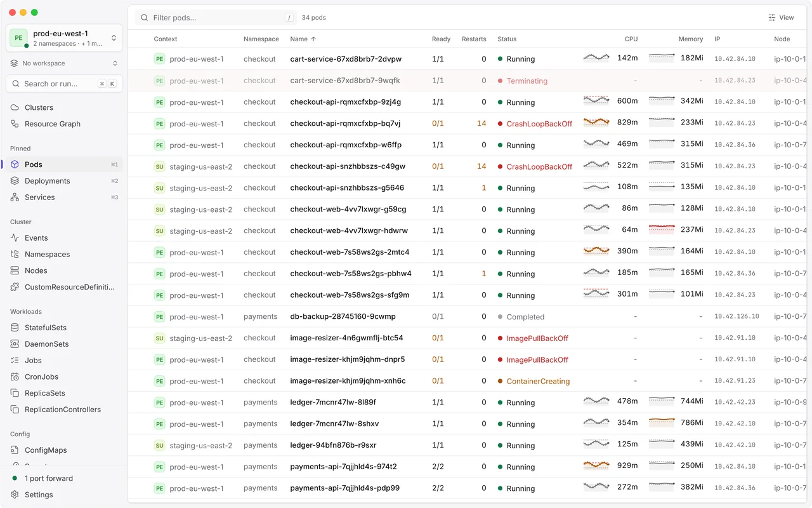
Task: Open the Resource Graph icon
Action: pos(15,124)
